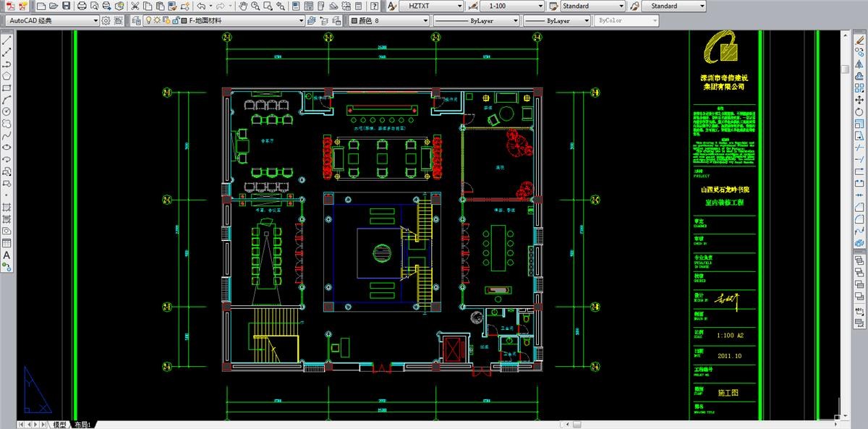Click the Cut scissors icon
868x429 pixels.
tap(135, 6)
